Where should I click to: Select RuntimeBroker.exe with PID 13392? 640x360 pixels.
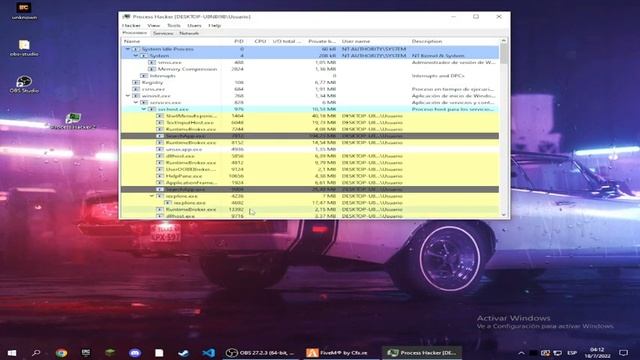[x=310, y=209]
